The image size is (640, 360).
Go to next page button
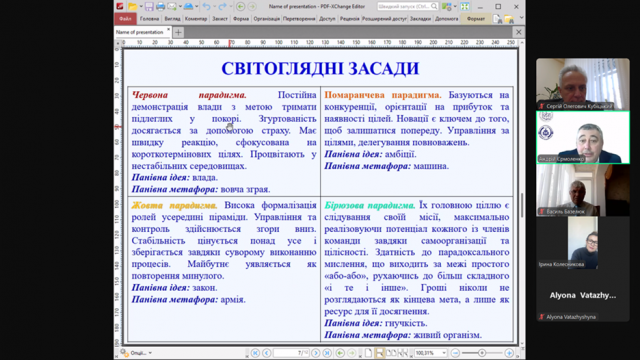316,353
